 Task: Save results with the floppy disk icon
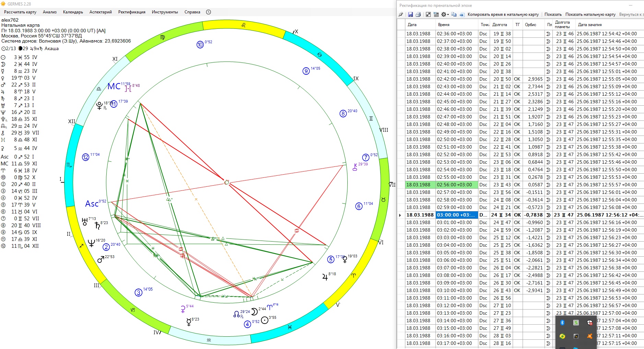[410, 14]
